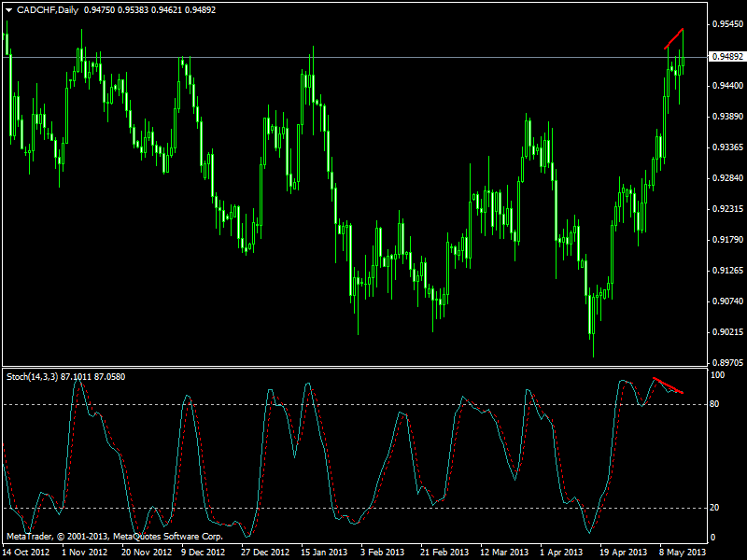Image resolution: width=747 pixels, height=560 pixels.
Task: Click the stochastic level 20 label
Action: click(714, 508)
